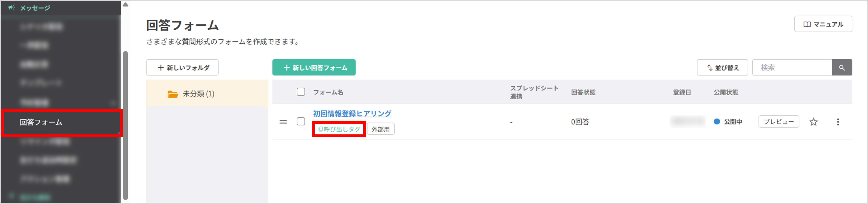Click inside the 検索 search field
This screenshot has width=868, height=204.
click(x=795, y=67)
